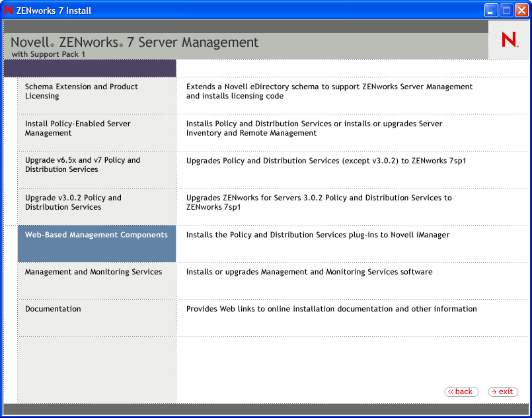
Task: Click the exit button
Action: 503,392
